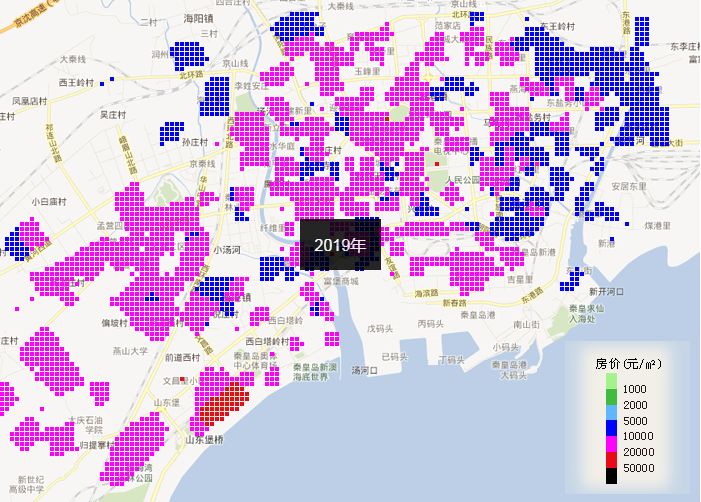Click the 安居东里 map label
The image size is (701, 502).
[x=629, y=186]
